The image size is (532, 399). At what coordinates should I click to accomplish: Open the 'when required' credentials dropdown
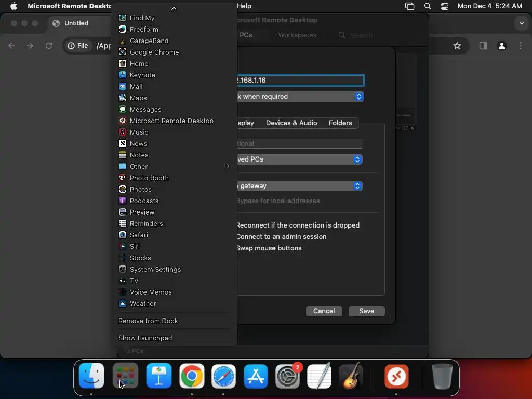pyautogui.click(x=300, y=96)
